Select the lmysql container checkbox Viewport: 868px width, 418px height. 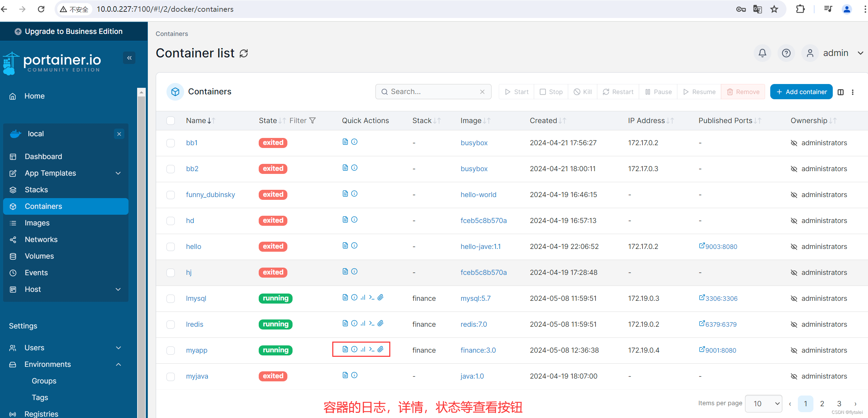click(x=171, y=299)
